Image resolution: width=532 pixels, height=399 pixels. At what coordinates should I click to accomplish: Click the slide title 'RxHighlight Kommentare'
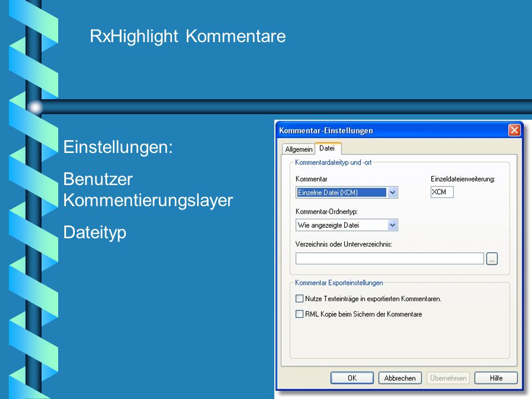[188, 36]
